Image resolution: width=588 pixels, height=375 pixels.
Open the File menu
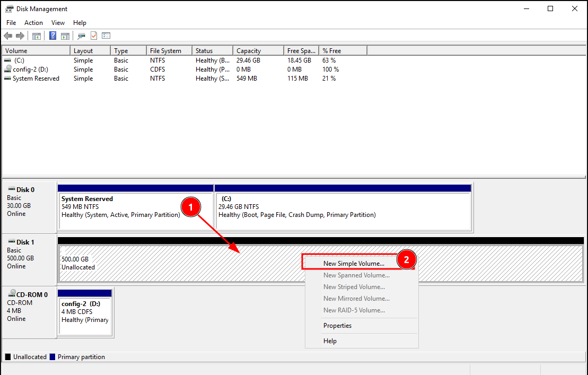point(11,23)
